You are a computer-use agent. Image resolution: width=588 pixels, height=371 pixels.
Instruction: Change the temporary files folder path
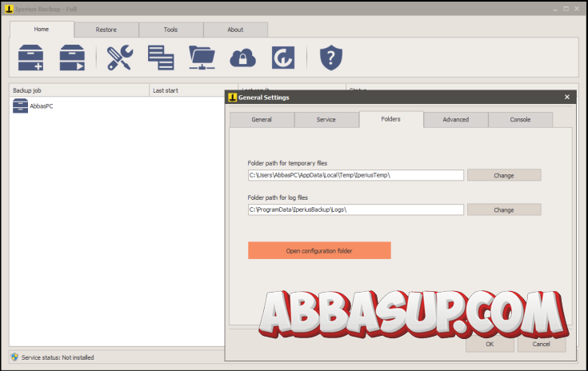[504, 175]
